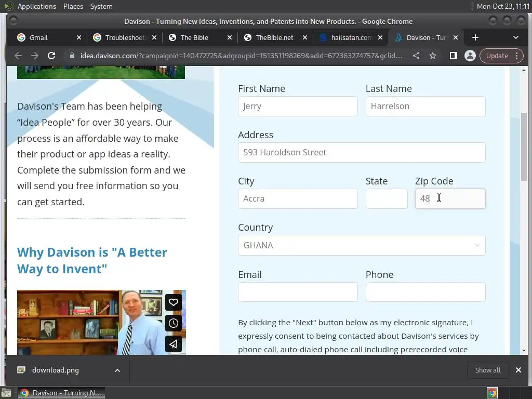Screen dimensions: 532x399
Task: Click the page vertical scrollbar thumb
Action: [x=524, y=147]
